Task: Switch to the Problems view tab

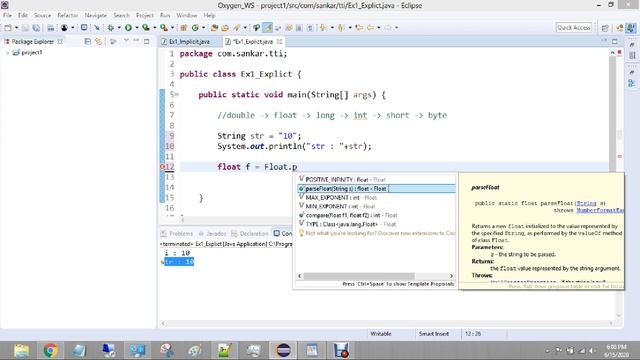Action: pyautogui.click(x=177, y=233)
